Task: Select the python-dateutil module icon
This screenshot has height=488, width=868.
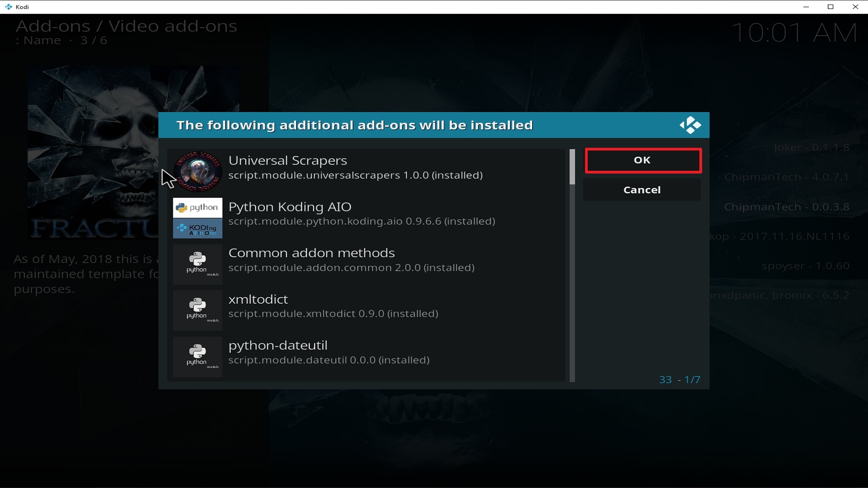Action: (x=198, y=357)
